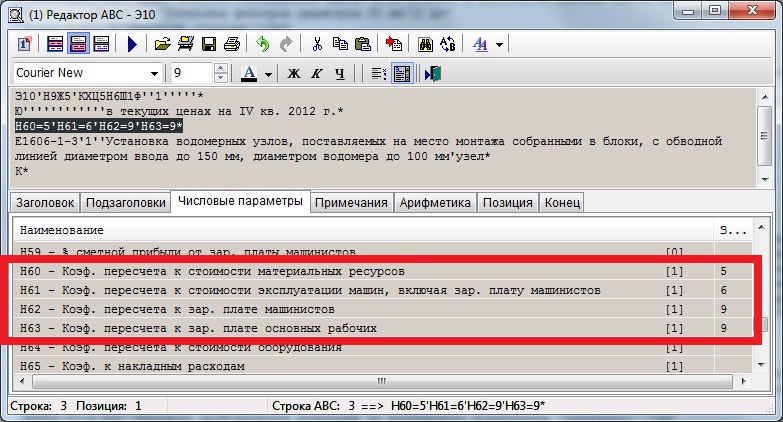This screenshot has height=422, width=783.
Task: Click the open-from-catalog icon beside the folder
Action: click(x=186, y=44)
